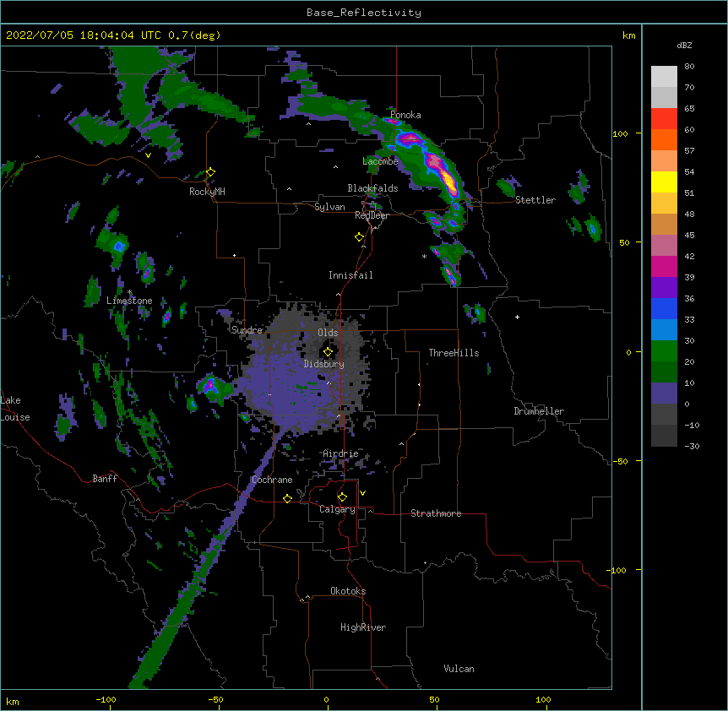The width and height of the screenshot is (728, 711).
Task: Select the blue 33-36 dBZ legend swatch
Action: (x=664, y=308)
